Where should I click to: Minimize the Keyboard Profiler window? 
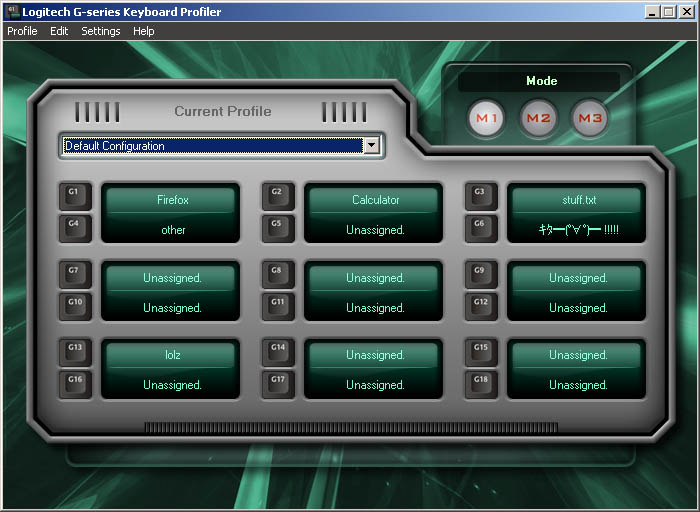tap(652, 12)
